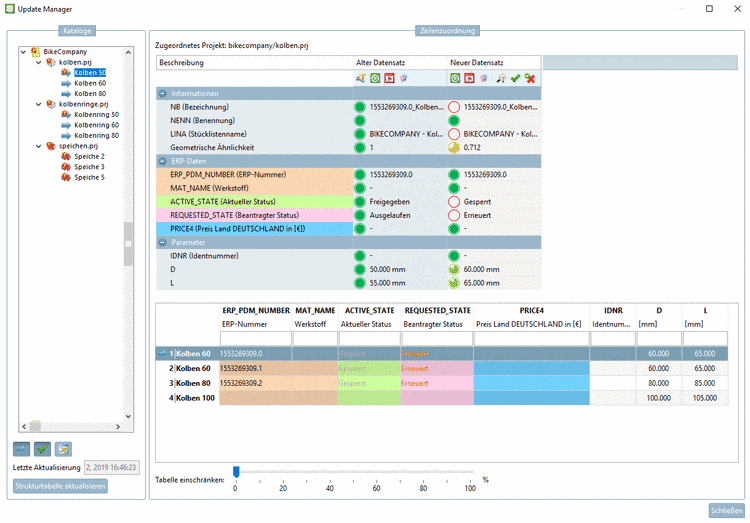Image resolution: width=750 pixels, height=523 pixels.
Task: Toggle green circle next to Ausgelaufen
Action: pos(360,215)
